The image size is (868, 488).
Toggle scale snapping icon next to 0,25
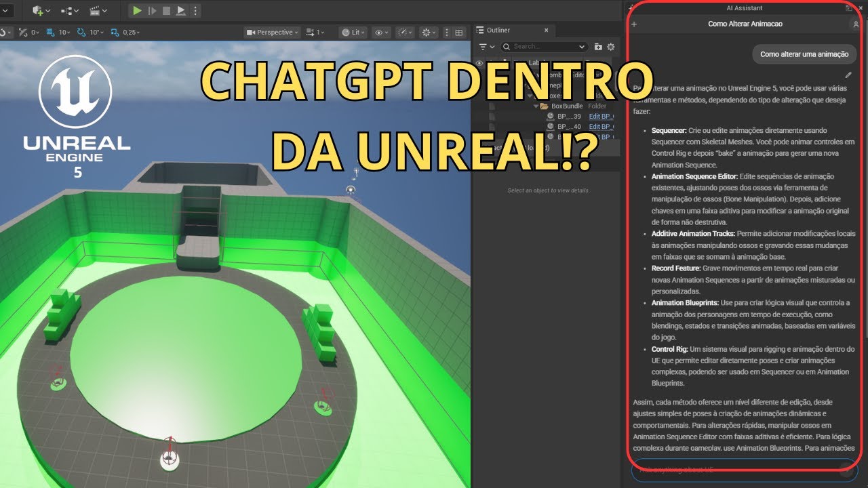coord(115,32)
